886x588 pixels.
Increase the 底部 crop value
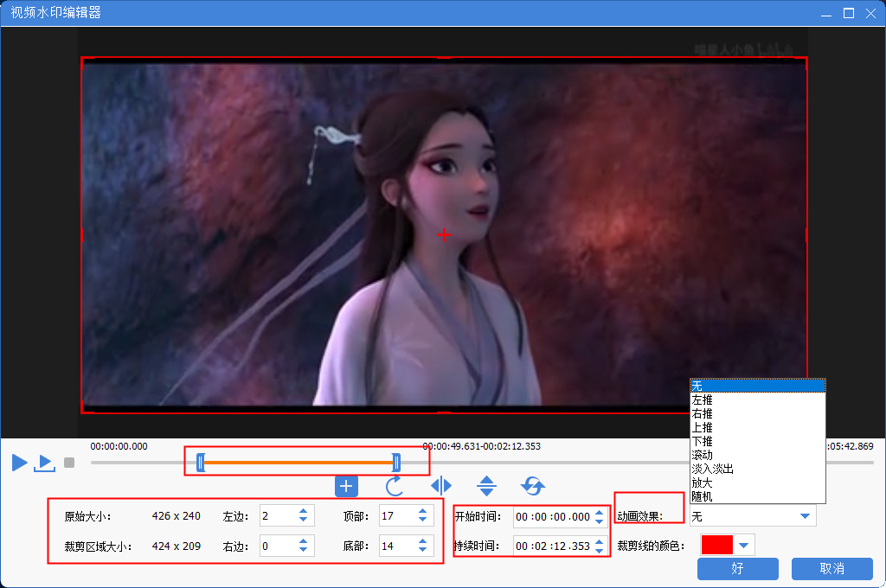[x=422, y=541]
